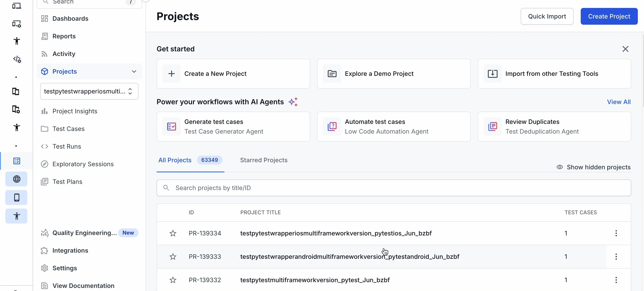Star project PR-139333

click(173, 257)
